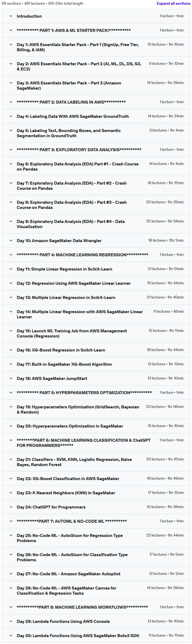Screen dimensions: 192x644
Task: Expand the Day 18 AWS SageMaker JumpStart section
Action: 96,378
